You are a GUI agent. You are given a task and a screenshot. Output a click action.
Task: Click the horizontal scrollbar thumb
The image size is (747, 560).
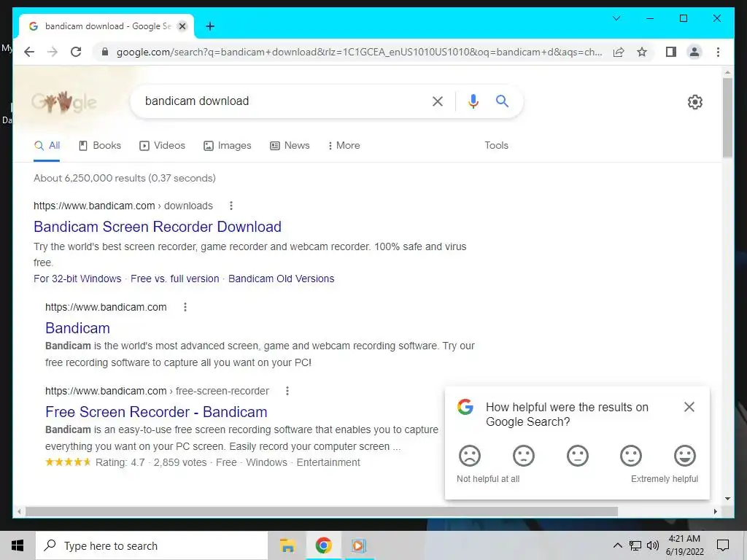coord(322,511)
